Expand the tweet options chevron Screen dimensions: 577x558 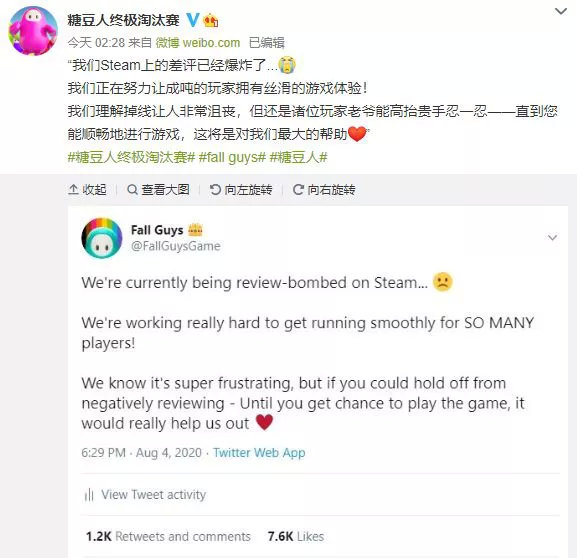pyautogui.click(x=552, y=237)
